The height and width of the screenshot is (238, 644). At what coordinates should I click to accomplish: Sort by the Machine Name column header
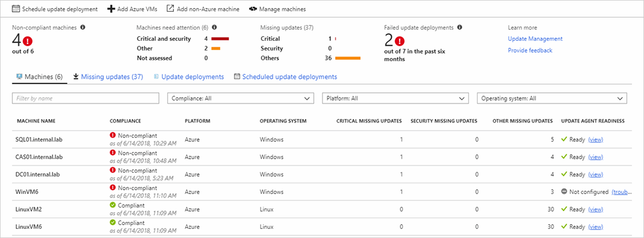[36, 121]
